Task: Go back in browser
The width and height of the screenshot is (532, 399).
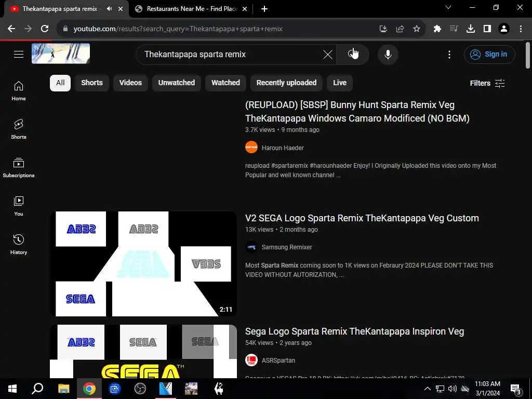Action: click(x=11, y=29)
